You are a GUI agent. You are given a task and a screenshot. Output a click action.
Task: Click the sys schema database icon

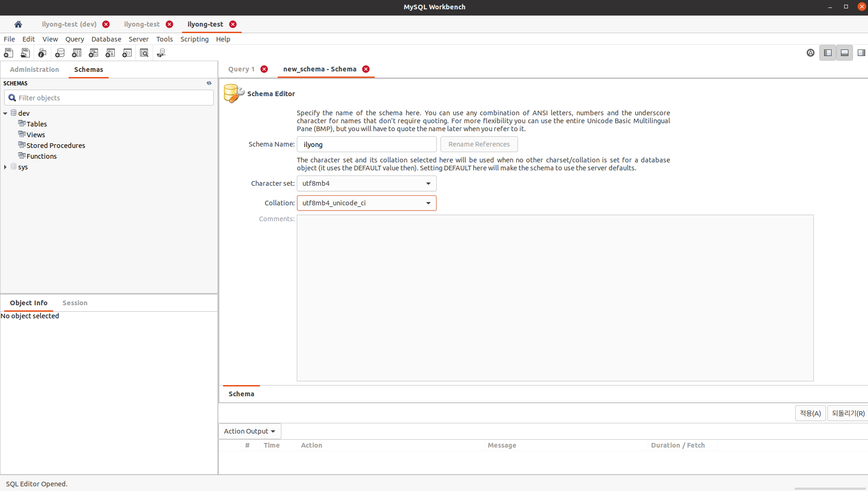[14, 166]
